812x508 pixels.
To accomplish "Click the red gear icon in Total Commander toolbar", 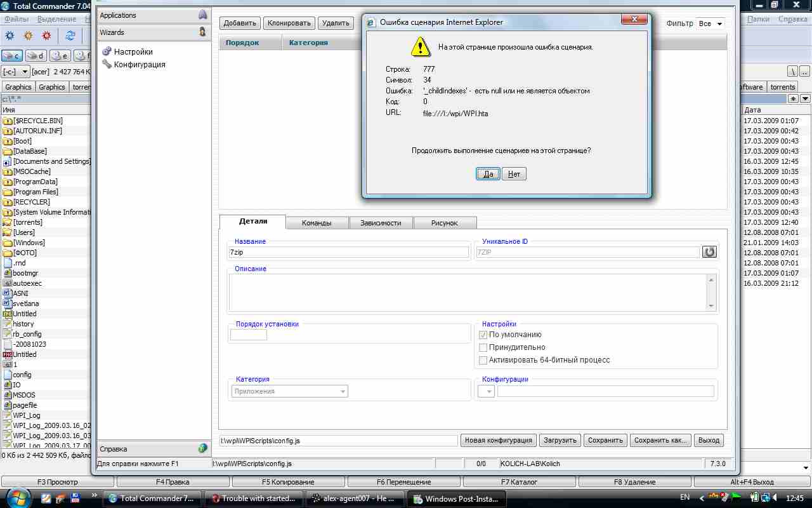I will [x=46, y=36].
